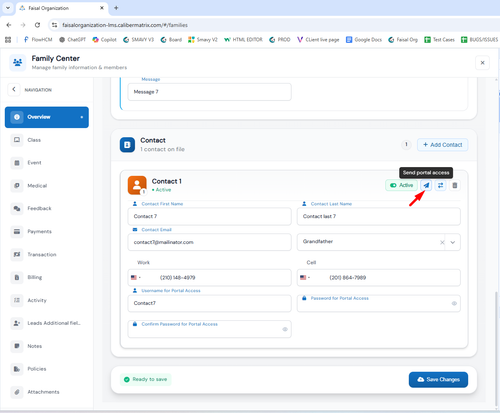Open the Event navigation item
Viewport: 500px width, 413px height.
[47, 163]
